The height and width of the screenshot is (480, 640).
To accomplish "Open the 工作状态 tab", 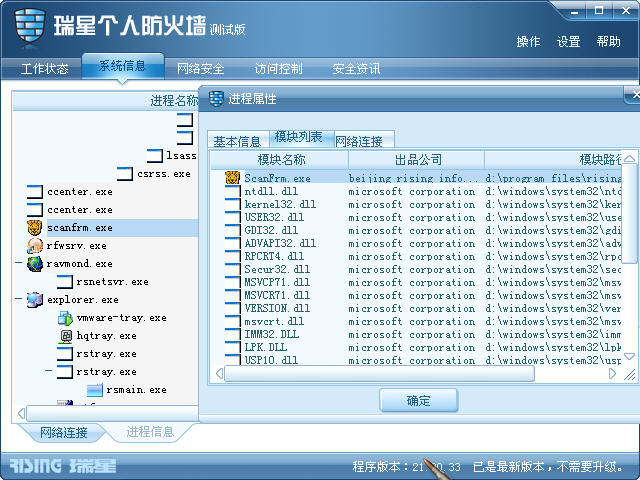I will tap(44, 69).
